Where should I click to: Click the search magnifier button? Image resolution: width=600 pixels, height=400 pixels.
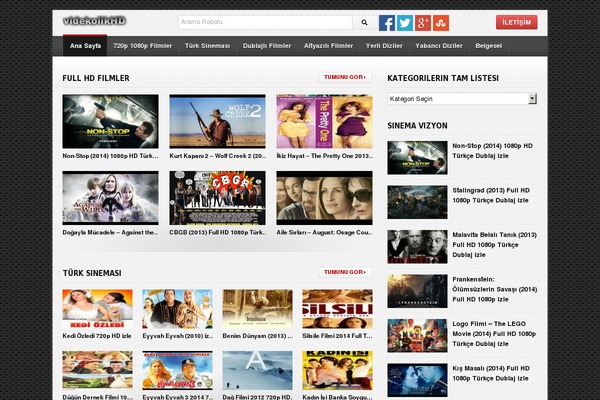click(364, 23)
